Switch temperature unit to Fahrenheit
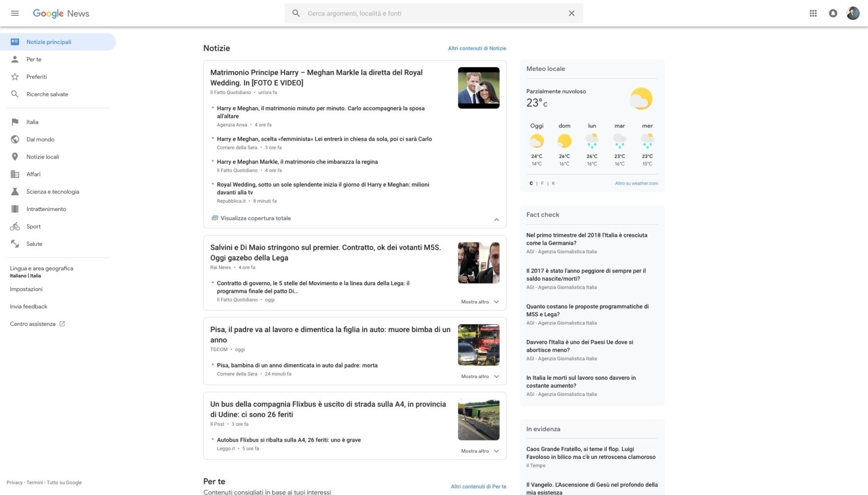 (x=542, y=184)
